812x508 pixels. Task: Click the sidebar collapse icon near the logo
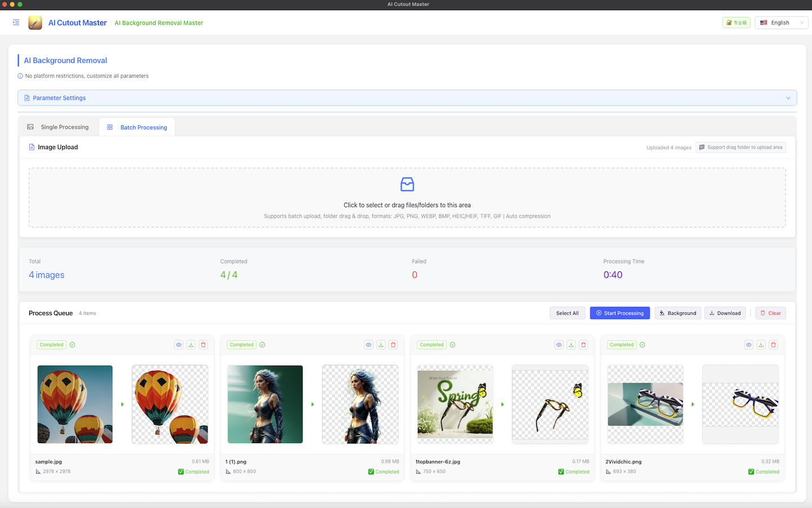click(16, 23)
